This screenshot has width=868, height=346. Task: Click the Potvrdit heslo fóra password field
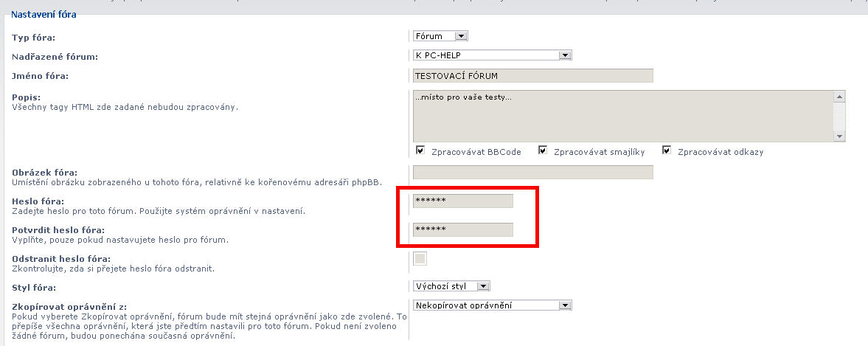pos(462,229)
